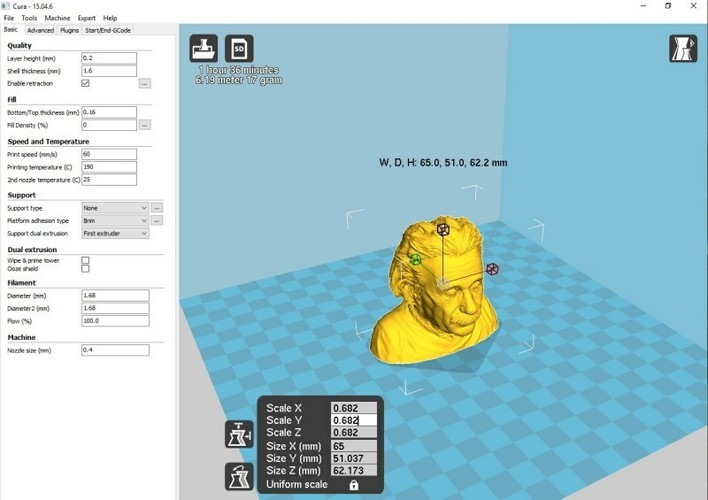Screen dimensions: 708x500
Task: Open the Support dual extrusion dropdown
Action: pyautogui.click(x=115, y=233)
